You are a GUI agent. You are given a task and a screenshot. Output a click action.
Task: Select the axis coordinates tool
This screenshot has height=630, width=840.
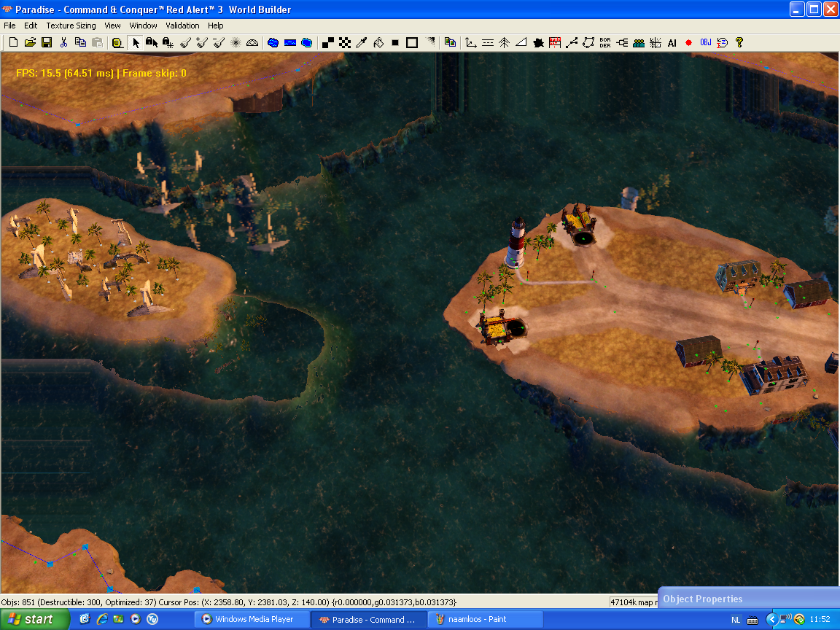[x=471, y=42]
